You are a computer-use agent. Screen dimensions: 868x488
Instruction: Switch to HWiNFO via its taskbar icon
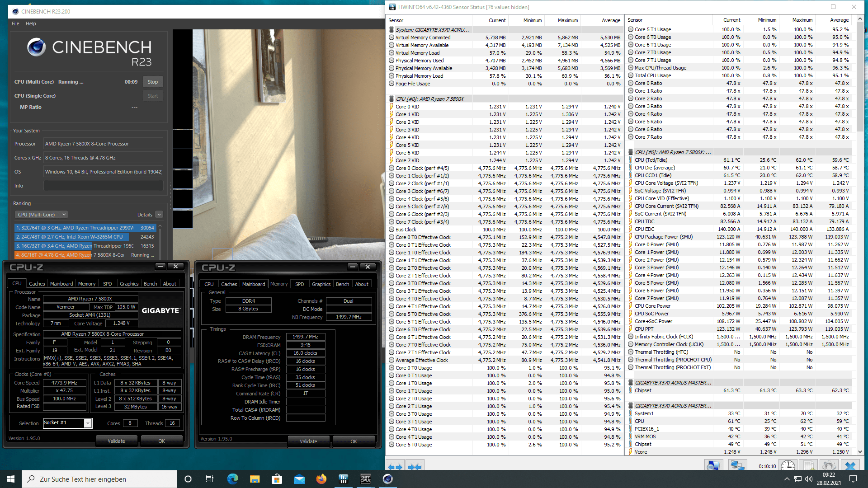coord(343,479)
